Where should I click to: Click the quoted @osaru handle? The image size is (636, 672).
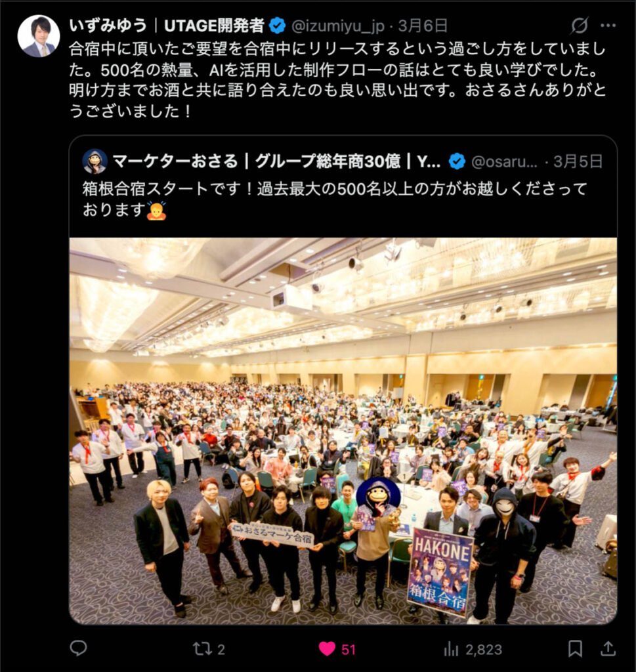[x=504, y=161]
